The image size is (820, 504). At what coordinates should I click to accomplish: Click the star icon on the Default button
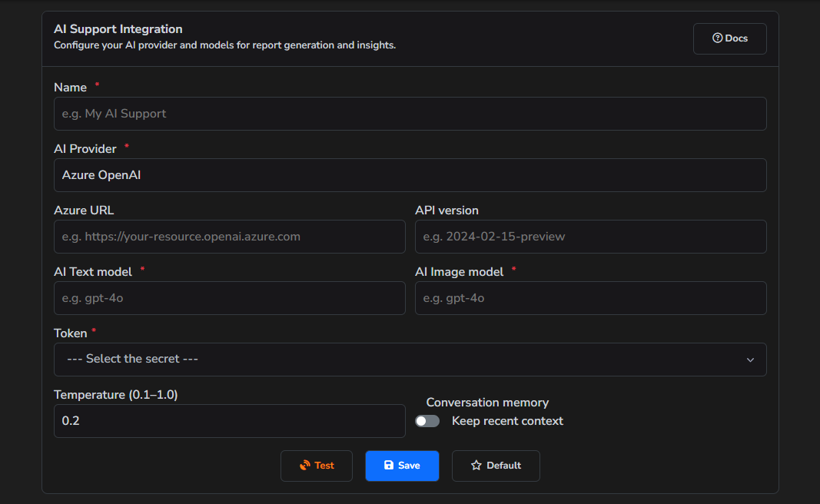click(478, 466)
